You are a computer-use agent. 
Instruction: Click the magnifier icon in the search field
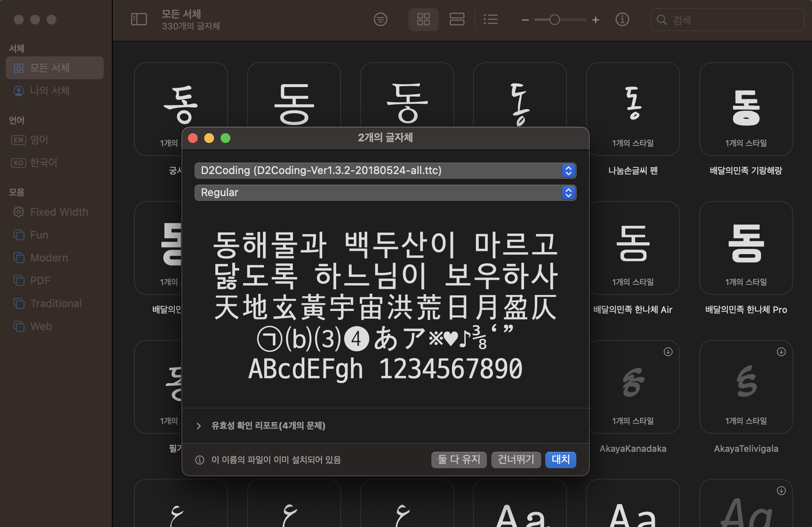pos(661,20)
